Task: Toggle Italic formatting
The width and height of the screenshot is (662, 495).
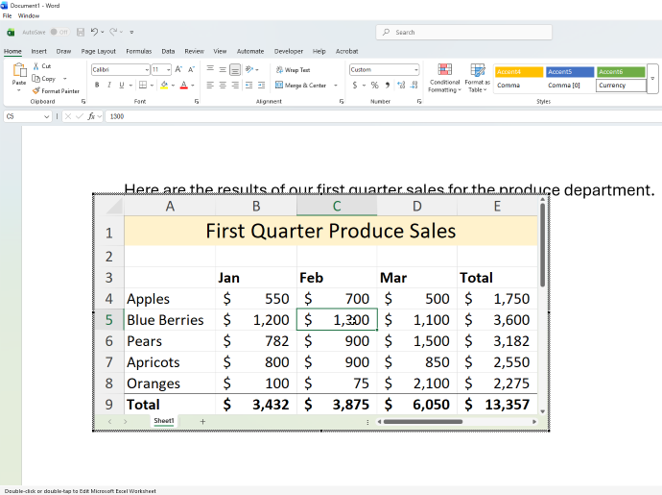Action: [x=109, y=85]
